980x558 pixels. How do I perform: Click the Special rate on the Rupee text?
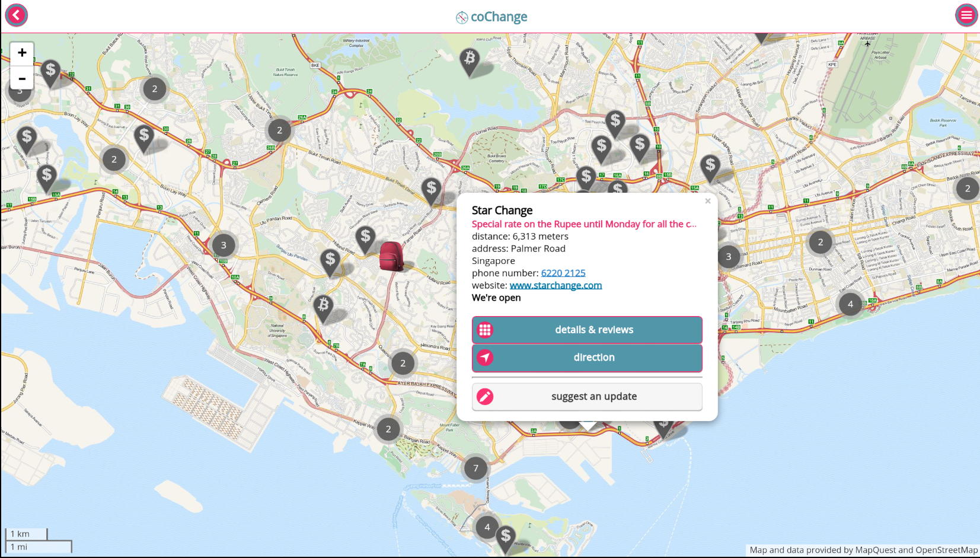584,224
